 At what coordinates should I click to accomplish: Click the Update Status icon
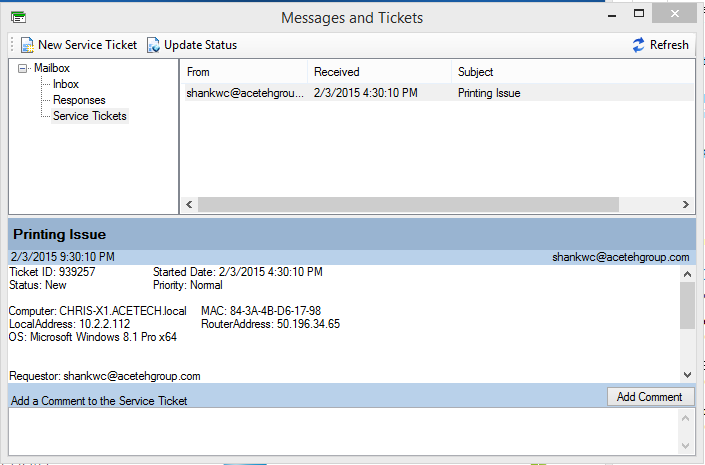(x=153, y=45)
